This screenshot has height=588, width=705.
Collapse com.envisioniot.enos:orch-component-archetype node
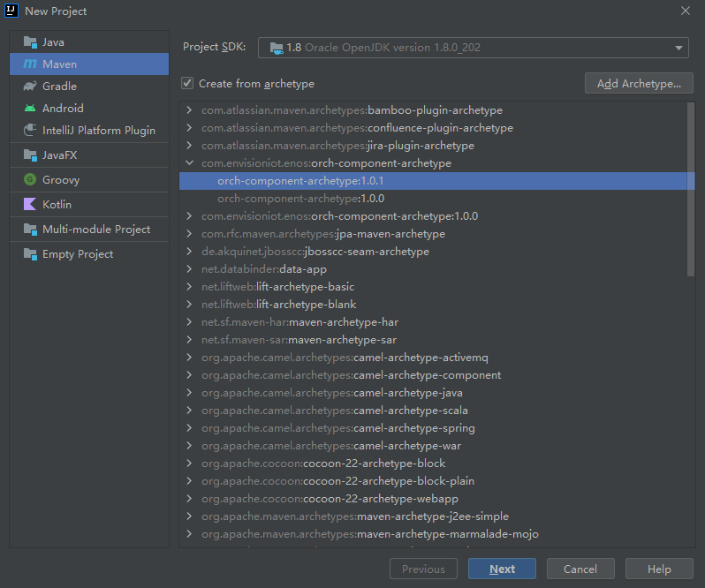pos(189,163)
